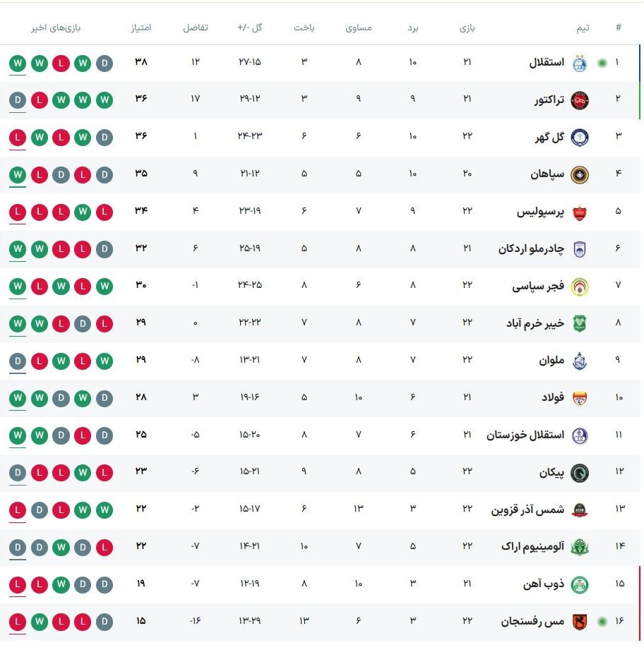
Task: Click the Tractor club logo
Action: [580, 100]
